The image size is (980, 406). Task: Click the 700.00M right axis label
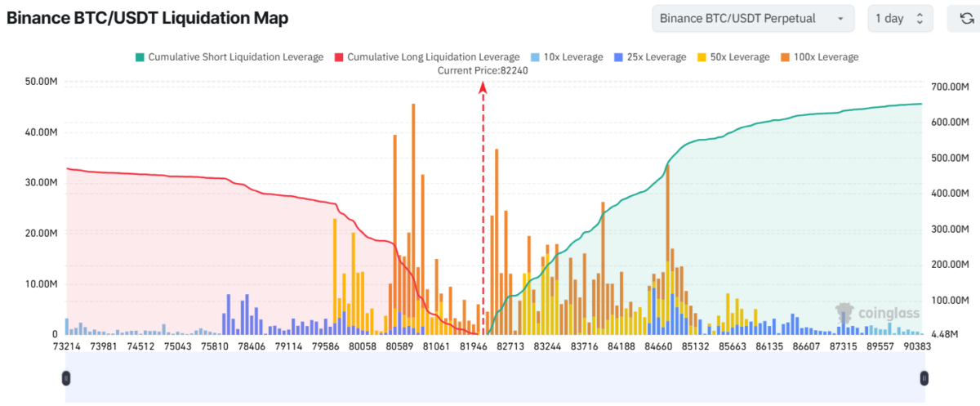point(949,87)
